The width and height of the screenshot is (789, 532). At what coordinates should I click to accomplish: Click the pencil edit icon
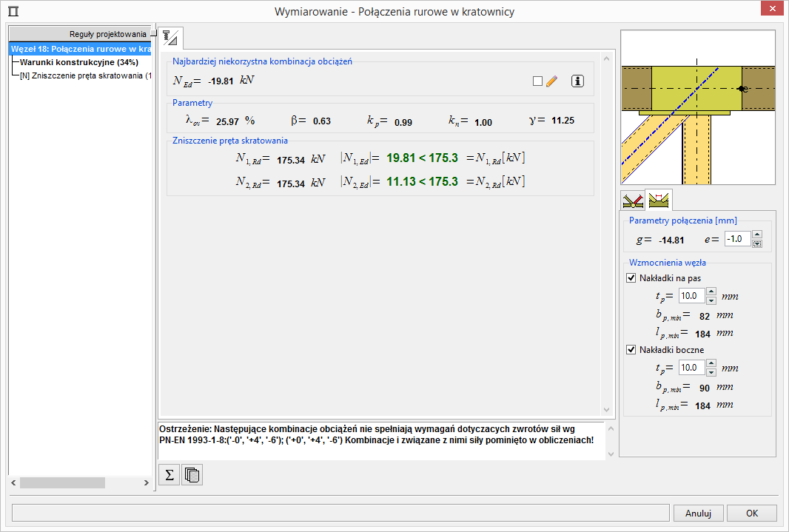[x=551, y=81]
